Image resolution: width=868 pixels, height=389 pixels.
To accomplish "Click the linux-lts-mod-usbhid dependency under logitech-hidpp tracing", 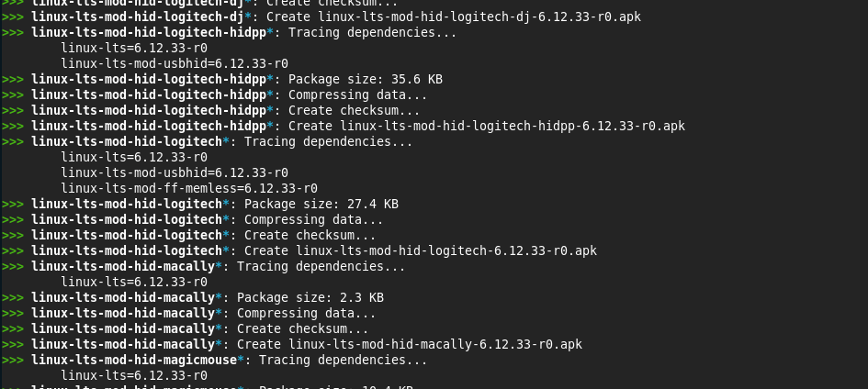I will tap(175, 63).
